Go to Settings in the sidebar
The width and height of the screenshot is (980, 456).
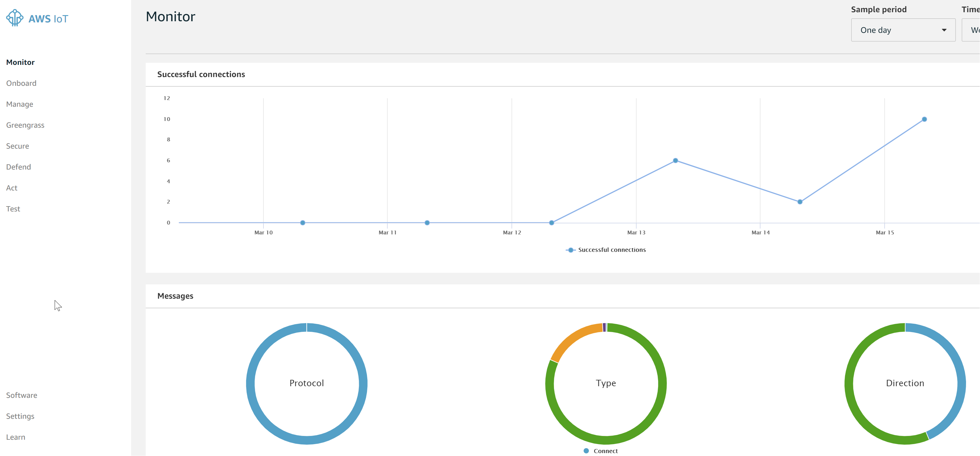[20, 416]
